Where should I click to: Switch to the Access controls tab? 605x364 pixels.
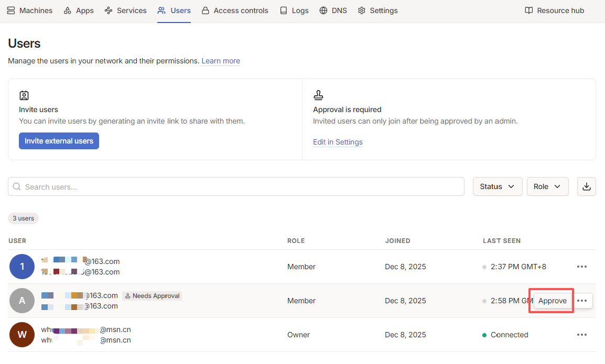pyautogui.click(x=235, y=10)
